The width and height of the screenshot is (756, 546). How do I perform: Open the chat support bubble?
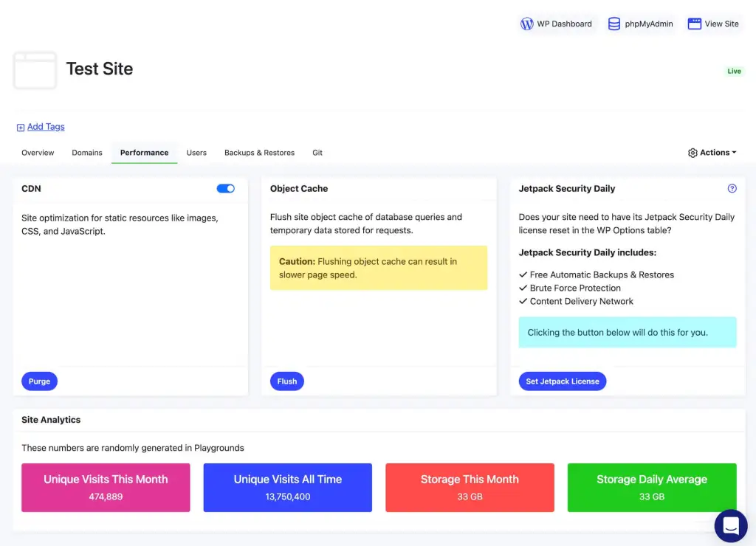(730, 526)
